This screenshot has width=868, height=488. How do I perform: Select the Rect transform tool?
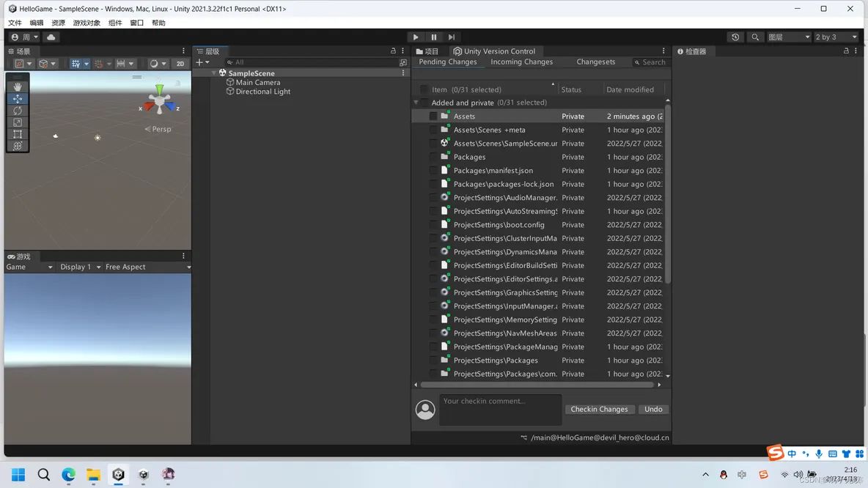(18, 134)
